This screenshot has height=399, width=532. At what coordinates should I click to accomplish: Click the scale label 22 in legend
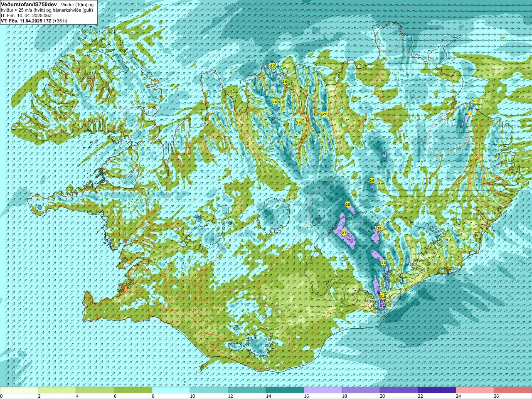coord(419,396)
